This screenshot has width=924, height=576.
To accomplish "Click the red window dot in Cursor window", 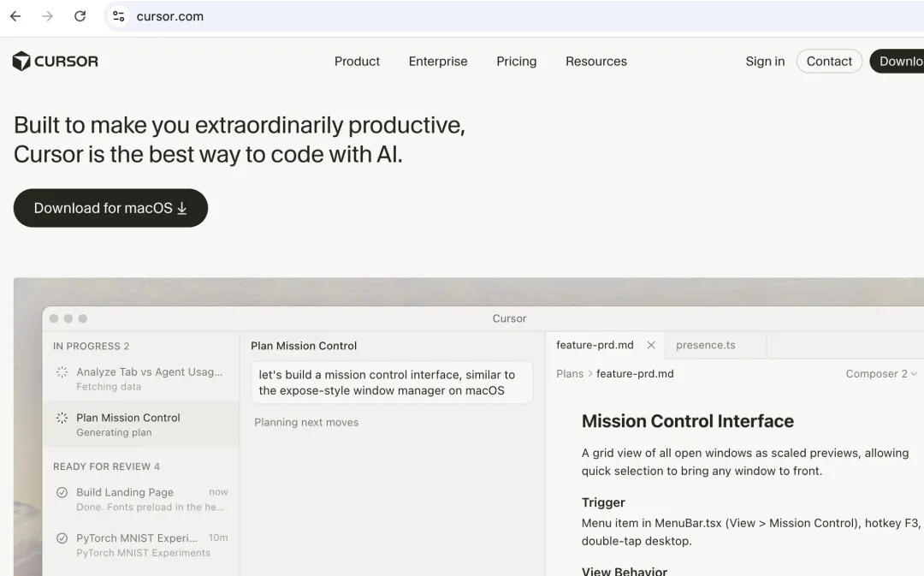I will [x=54, y=318].
